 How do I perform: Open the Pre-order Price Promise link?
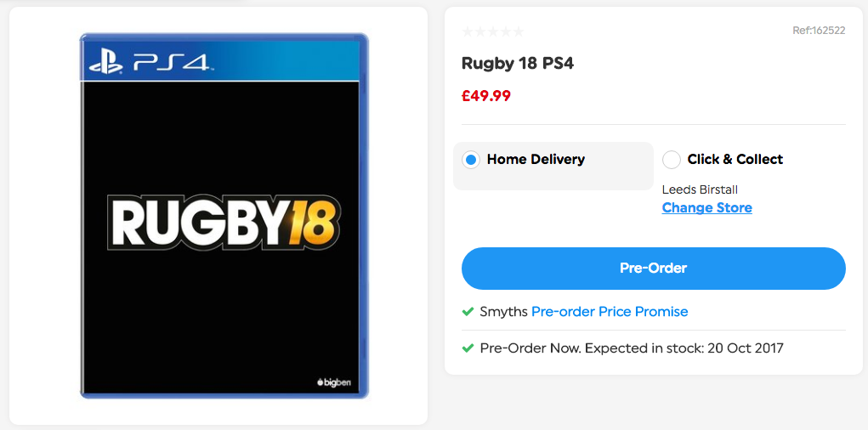point(609,312)
